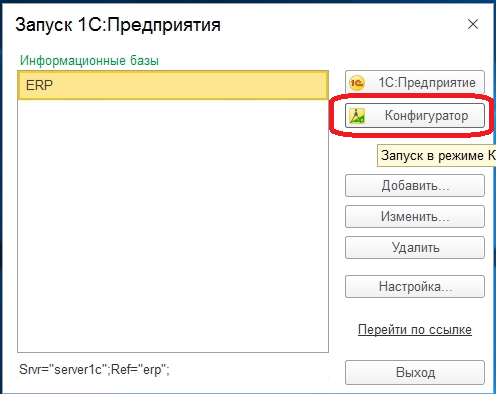The width and height of the screenshot is (496, 394).
Task: Add a new infobase with Добавить...
Action: [x=415, y=185]
